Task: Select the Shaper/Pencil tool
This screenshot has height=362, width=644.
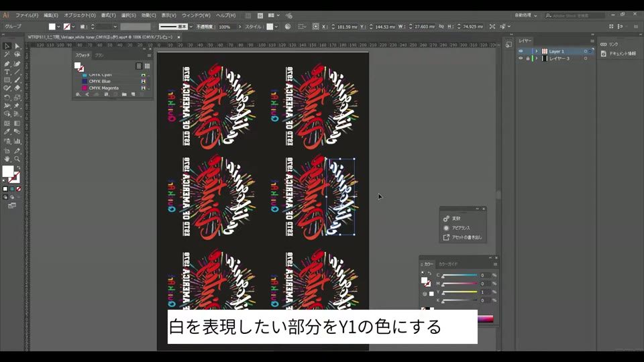Action: (x=7, y=88)
